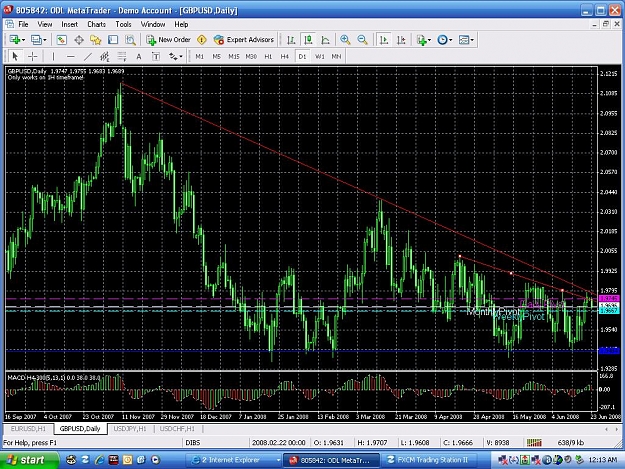Select the cursor arrow tool
The height and width of the screenshot is (469, 625).
point(15,57)
